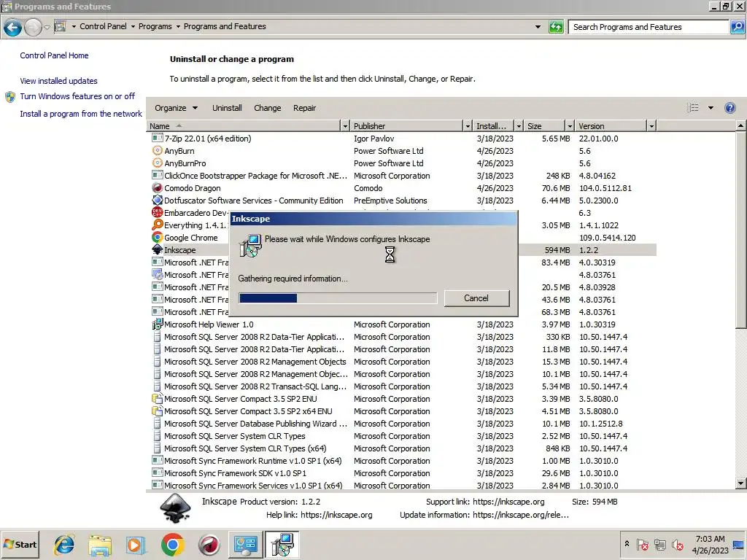Expand the Programs breadcrumb arrow
The image size is (747, 560).
(178, 27)
